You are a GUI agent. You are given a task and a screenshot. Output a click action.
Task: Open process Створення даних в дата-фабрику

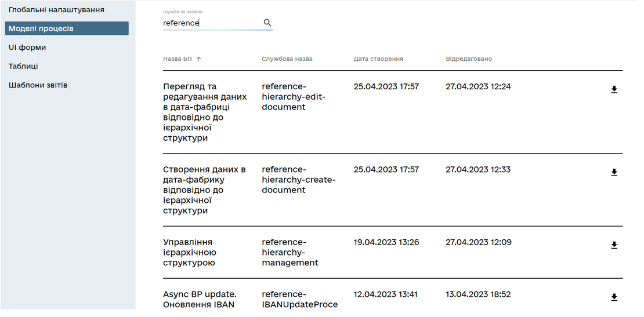pyautogui.click(x=204, y=190)
